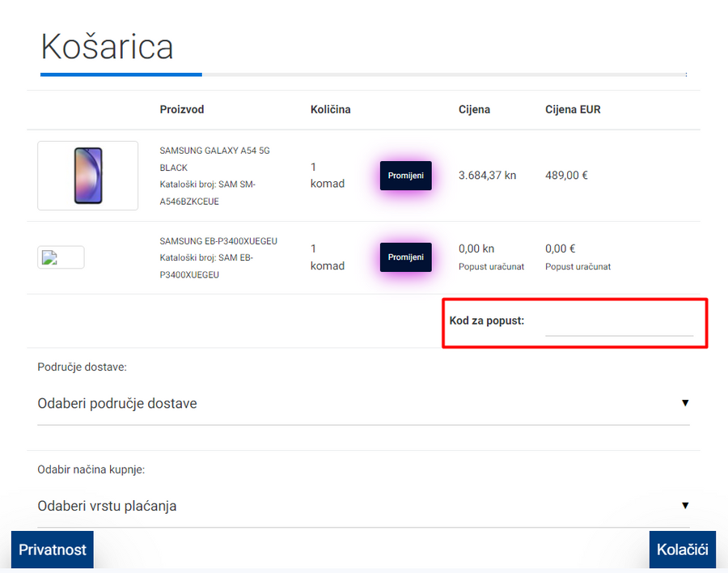Click the Kod za popust label
This screenshot has height=573, width=728.
coord(487,320)
